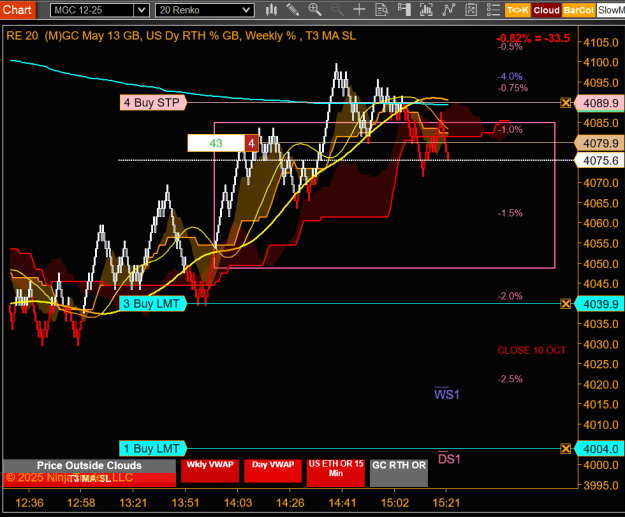The height and width of the screenshot is (517, 625).
Task: Open the MGC 12-25 instrument dropdown
Action: [141, 10]
